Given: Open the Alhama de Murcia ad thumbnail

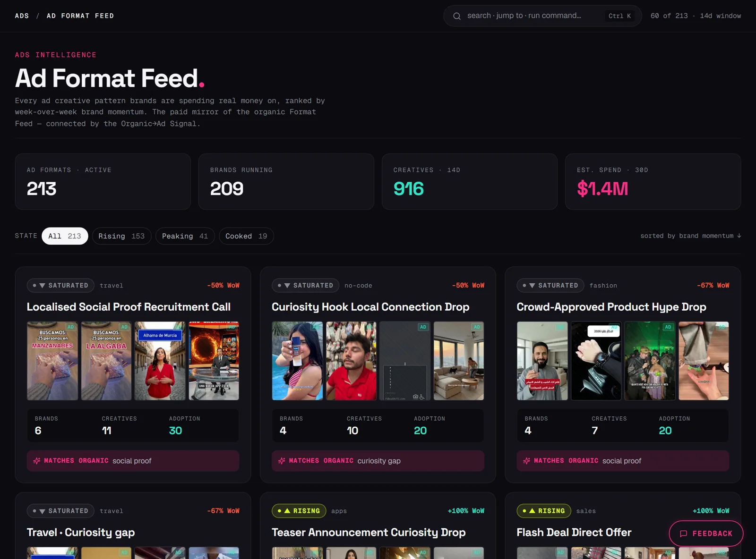Looking at the screenshot, I should 160,361.
